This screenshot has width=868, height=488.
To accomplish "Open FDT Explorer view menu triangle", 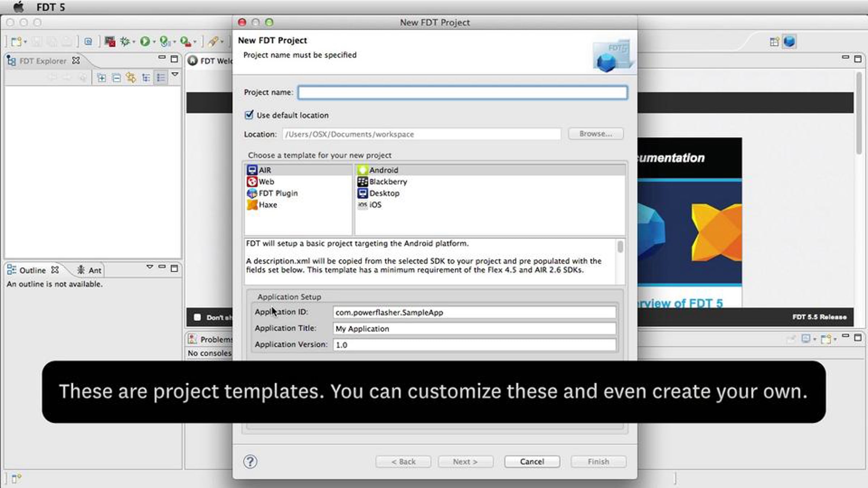I will 175,74.
